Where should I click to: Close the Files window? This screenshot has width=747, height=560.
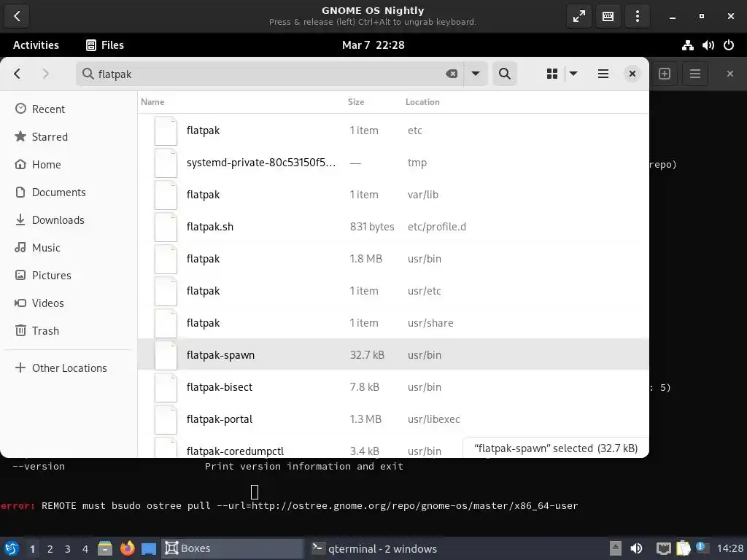click(632, 74)
